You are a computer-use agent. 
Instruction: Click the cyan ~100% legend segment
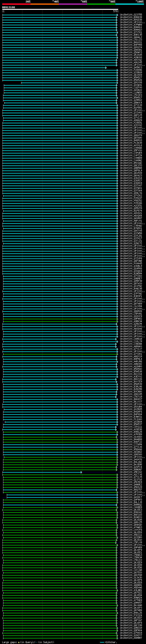tap(130, 4)
